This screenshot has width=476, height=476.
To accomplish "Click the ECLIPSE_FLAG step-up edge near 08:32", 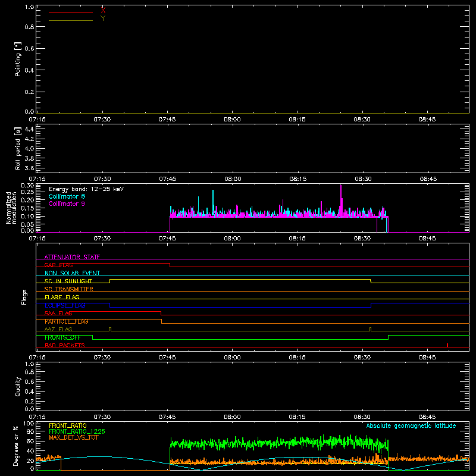I will point(371,305).
